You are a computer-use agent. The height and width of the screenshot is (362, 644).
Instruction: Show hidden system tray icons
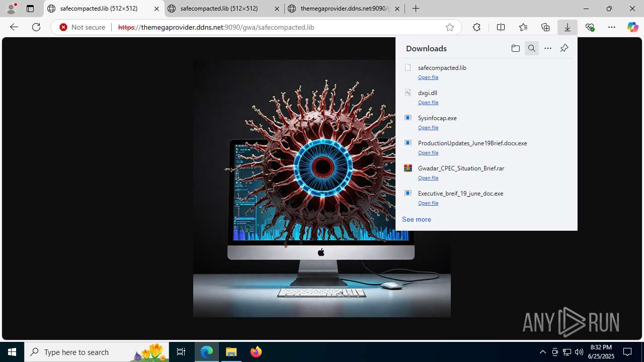(x=542, y=352)
